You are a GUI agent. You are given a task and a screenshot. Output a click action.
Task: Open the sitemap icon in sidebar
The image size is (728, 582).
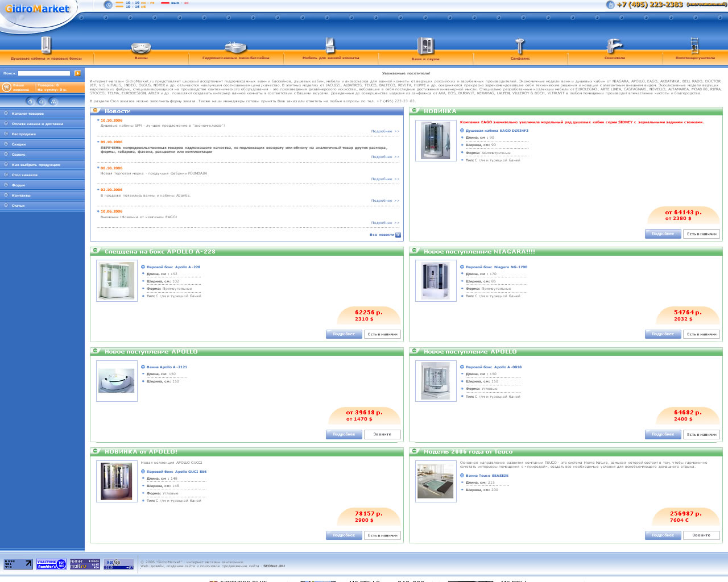click(53, 102)
